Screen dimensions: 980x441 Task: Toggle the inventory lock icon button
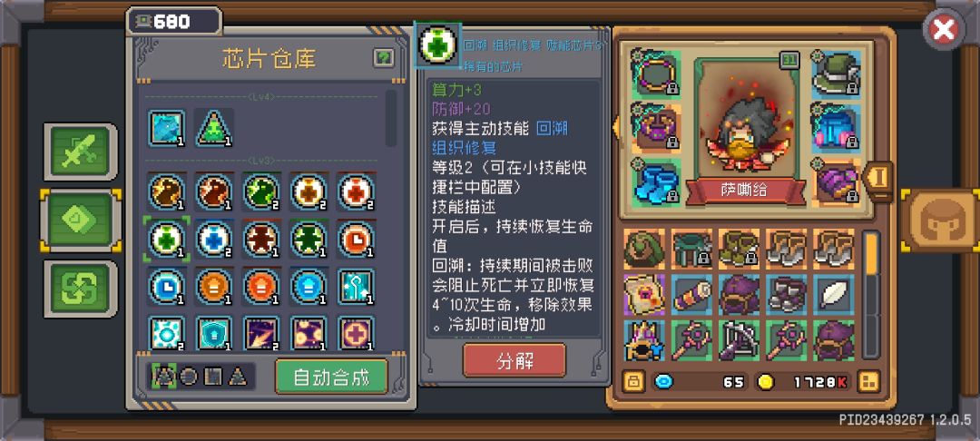coord(633,381)
